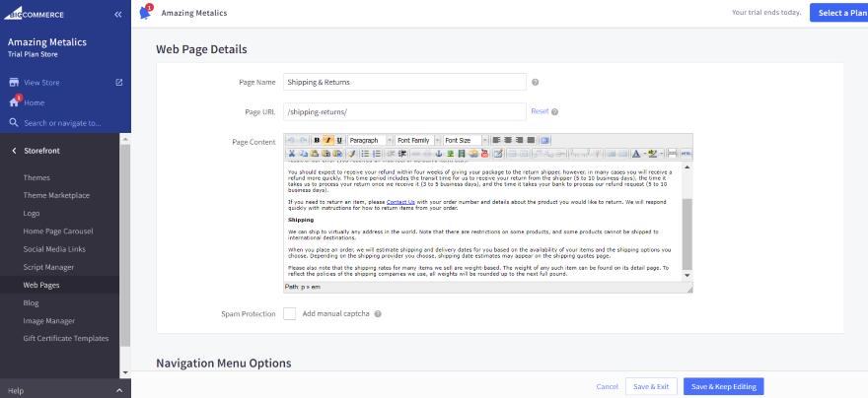Open Social Media Links menu item

click(x=54, y=249)
